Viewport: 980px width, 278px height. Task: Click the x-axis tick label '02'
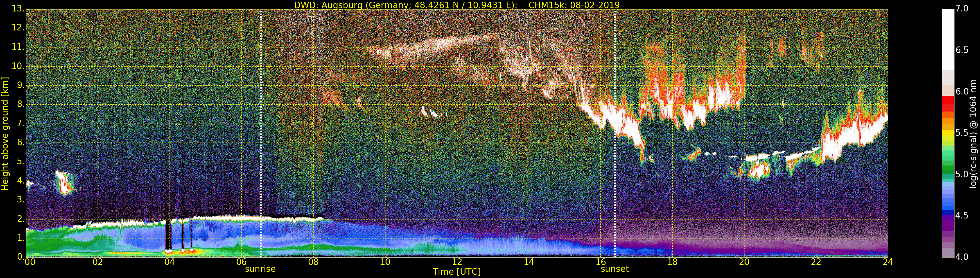98,262
